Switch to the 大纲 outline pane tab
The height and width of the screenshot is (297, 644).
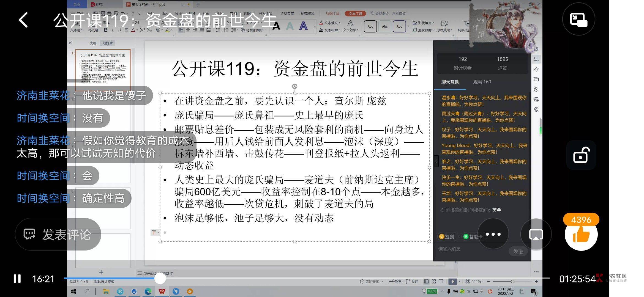tap(93, 43)
